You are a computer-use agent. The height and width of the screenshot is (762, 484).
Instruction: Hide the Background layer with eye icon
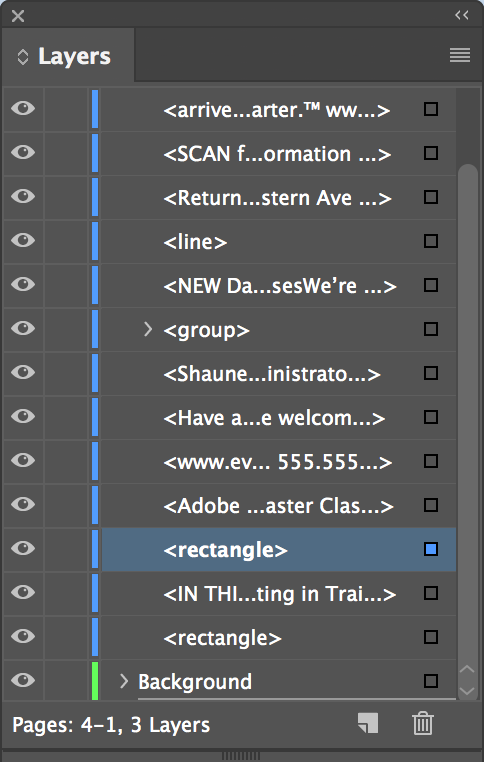tap(23, 680)
